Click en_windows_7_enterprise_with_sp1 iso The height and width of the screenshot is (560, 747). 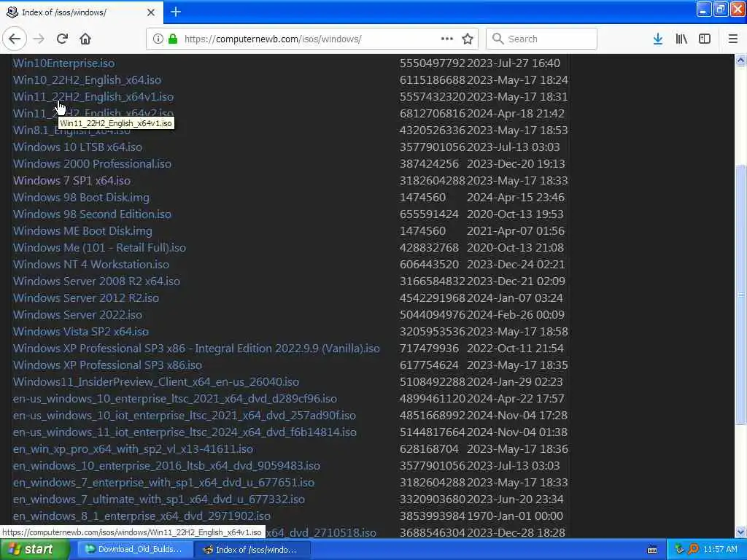pyautogui.click(x=164, y=483)
